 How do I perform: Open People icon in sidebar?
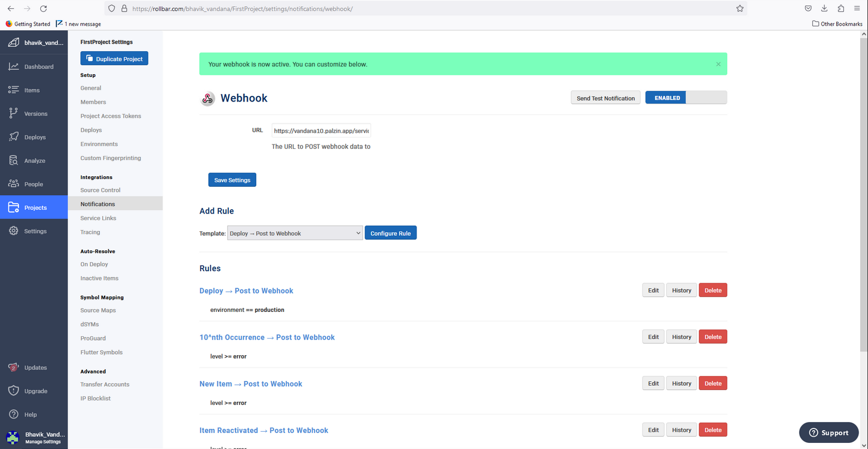pyautogui.click(x=13, y=184)
